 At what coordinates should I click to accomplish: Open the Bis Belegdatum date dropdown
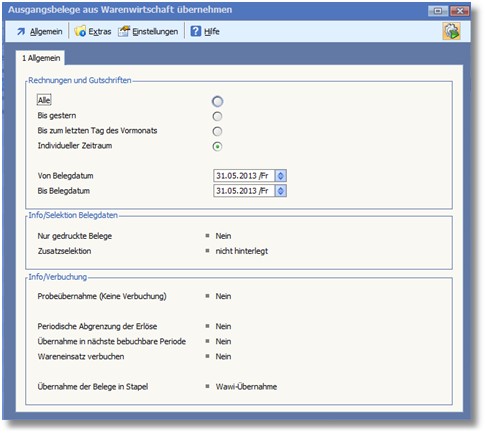coord(280,191)
